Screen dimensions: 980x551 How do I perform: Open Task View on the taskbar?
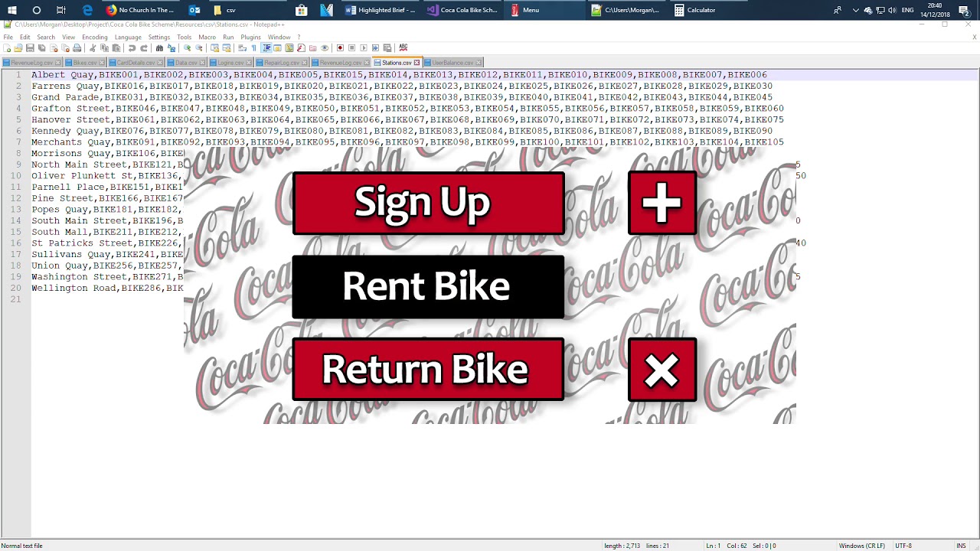point(60,10)
